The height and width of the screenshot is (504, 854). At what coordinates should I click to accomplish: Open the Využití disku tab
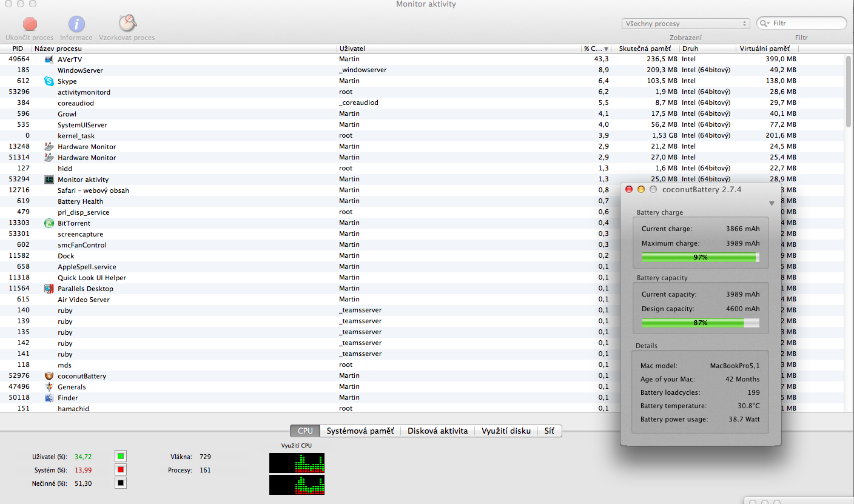(506, 431)
